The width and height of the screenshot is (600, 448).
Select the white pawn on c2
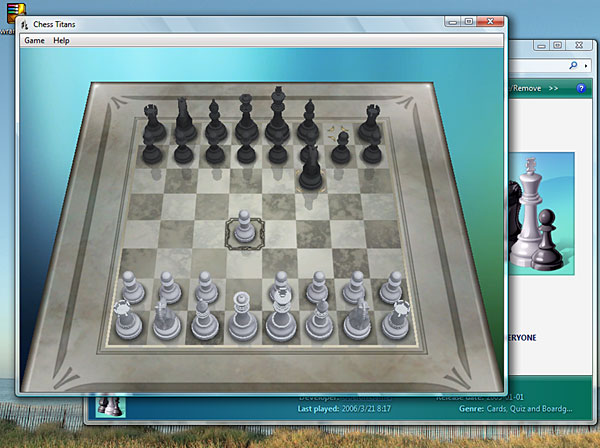click(207, 287)
